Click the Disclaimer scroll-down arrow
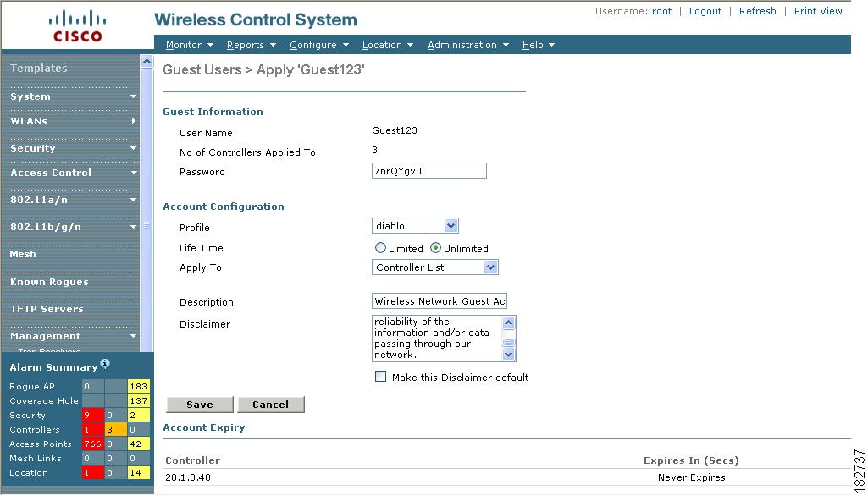 (x=509, y=354)
